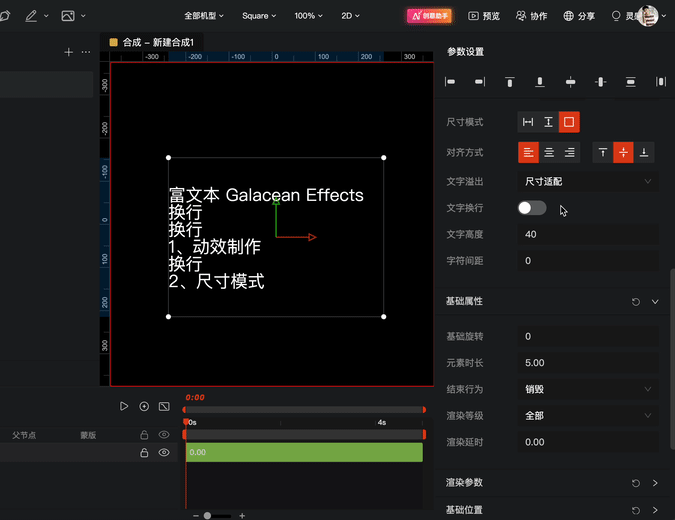Open the 文字溢出 尺寸适配 dropdown

(588, 182)
